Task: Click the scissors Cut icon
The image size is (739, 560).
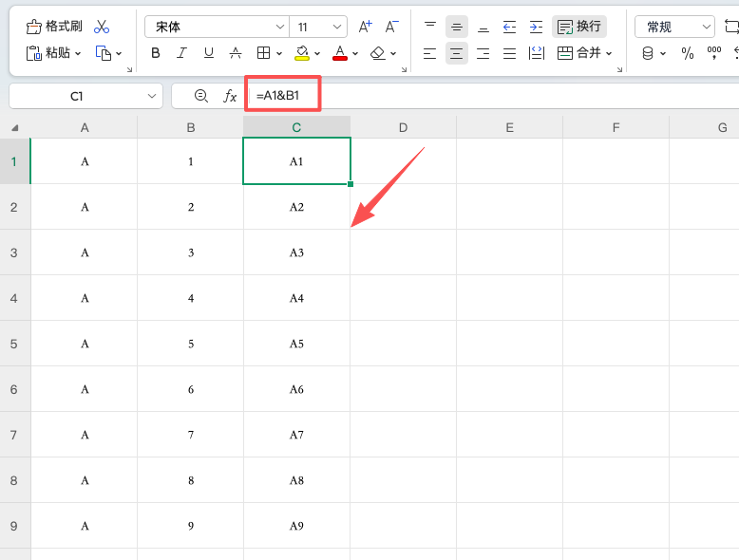Action: coord(102,27)
